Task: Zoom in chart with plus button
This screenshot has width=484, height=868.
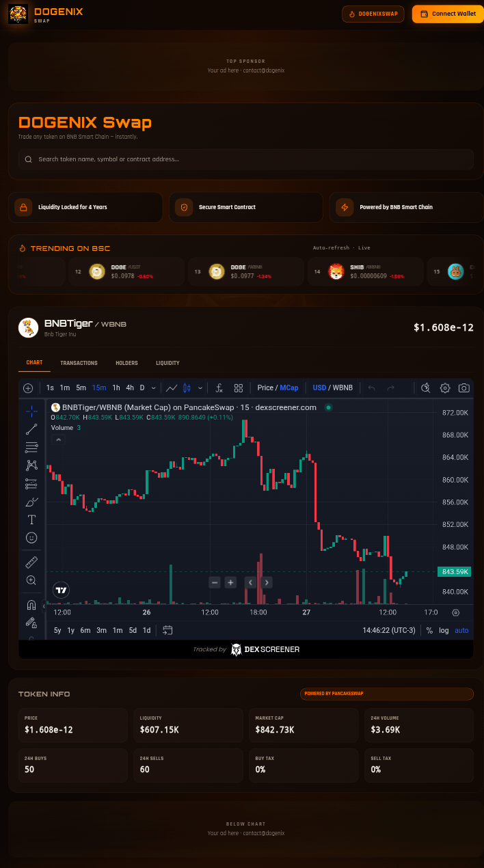Action: coord(231,582)
